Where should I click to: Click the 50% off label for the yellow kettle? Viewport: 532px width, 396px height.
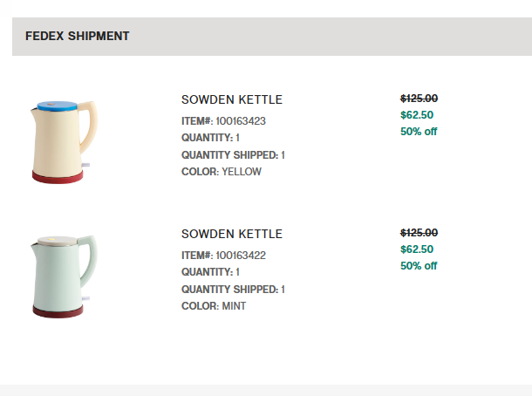419,132
